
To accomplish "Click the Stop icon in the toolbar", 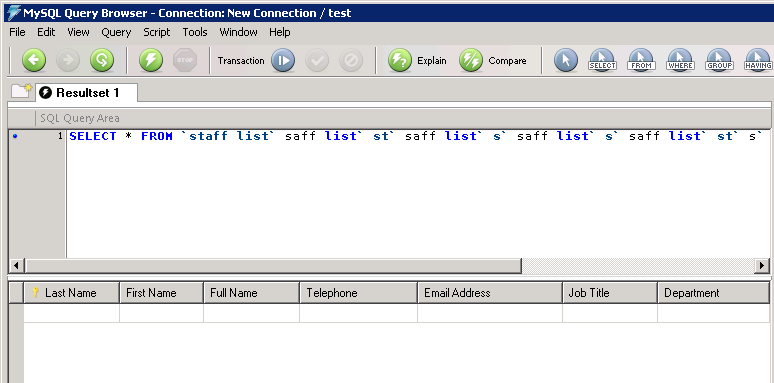I will click(185, 61).
